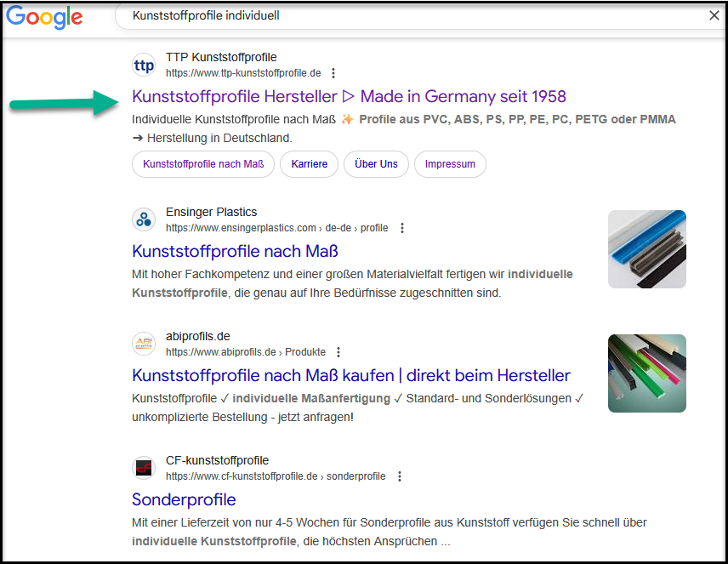
Task: Open 'Kunststoffprofile nach Maß kaufen' result
Action: coord(350,375)
